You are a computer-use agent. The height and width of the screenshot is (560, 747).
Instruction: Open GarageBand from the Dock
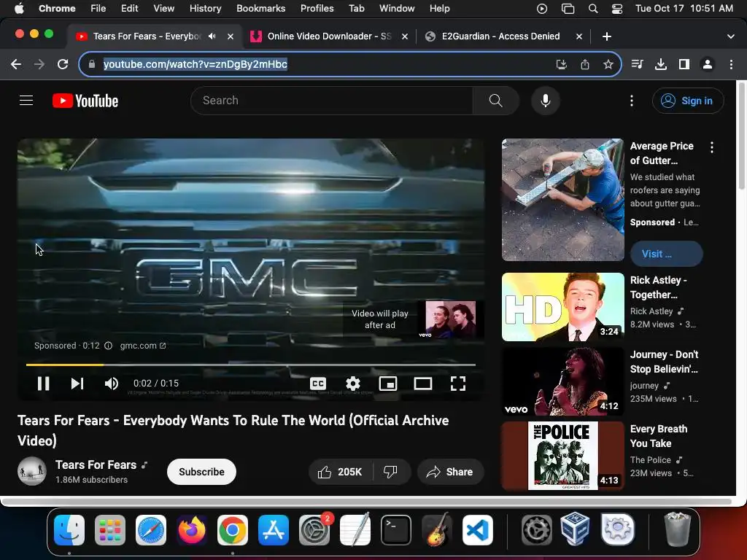pos(437,529)
